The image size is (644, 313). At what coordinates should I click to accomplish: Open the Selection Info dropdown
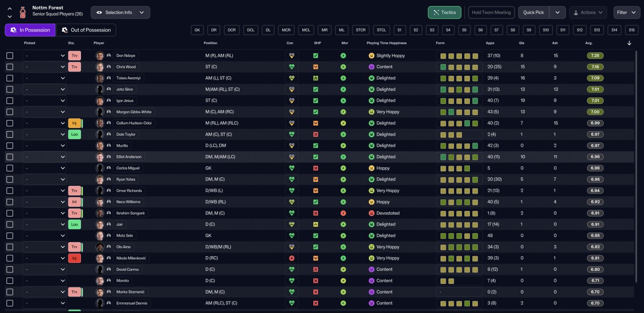tap(120, 13)
